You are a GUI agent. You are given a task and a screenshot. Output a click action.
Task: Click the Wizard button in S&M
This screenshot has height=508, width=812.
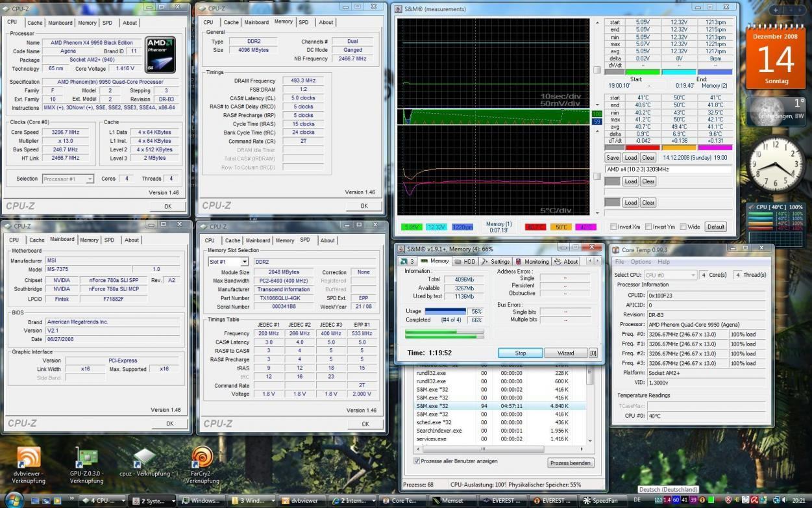566,353
